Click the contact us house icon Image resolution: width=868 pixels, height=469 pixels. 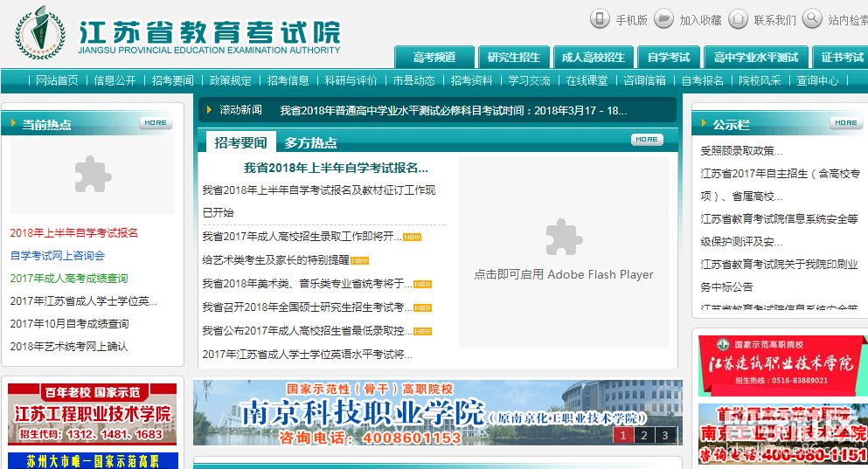739,19
